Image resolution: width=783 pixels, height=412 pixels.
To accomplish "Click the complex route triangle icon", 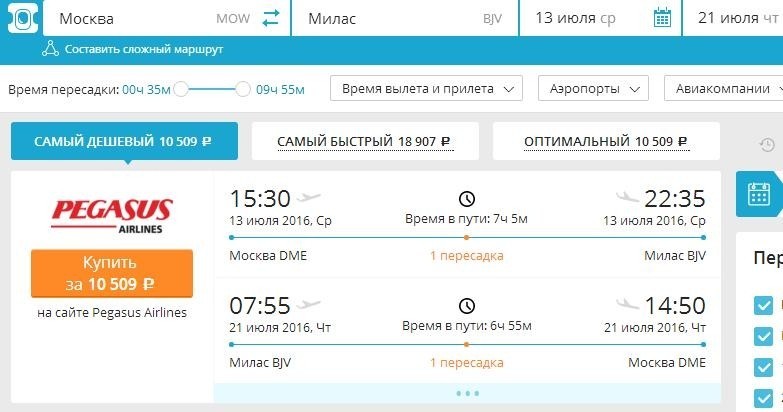I will point(50,49).
